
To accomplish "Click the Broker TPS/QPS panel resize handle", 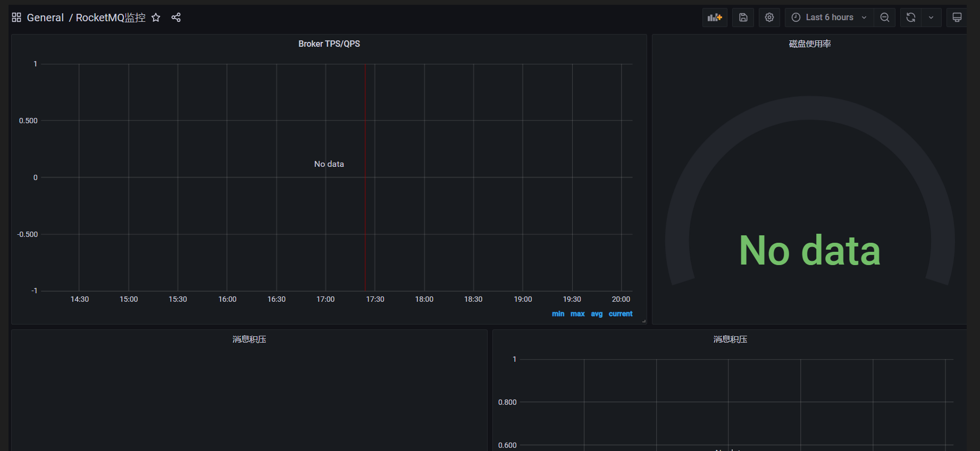I will coord(643,321).
